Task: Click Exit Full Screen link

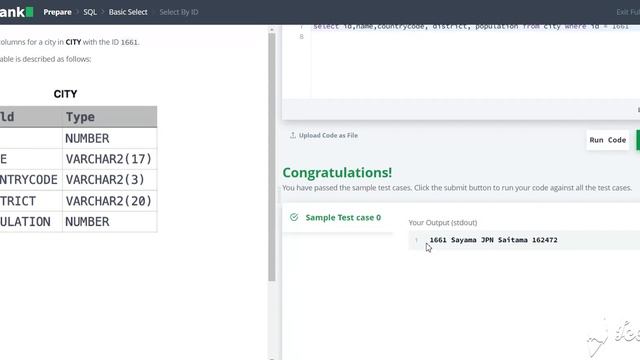Action: pos(628,12)
